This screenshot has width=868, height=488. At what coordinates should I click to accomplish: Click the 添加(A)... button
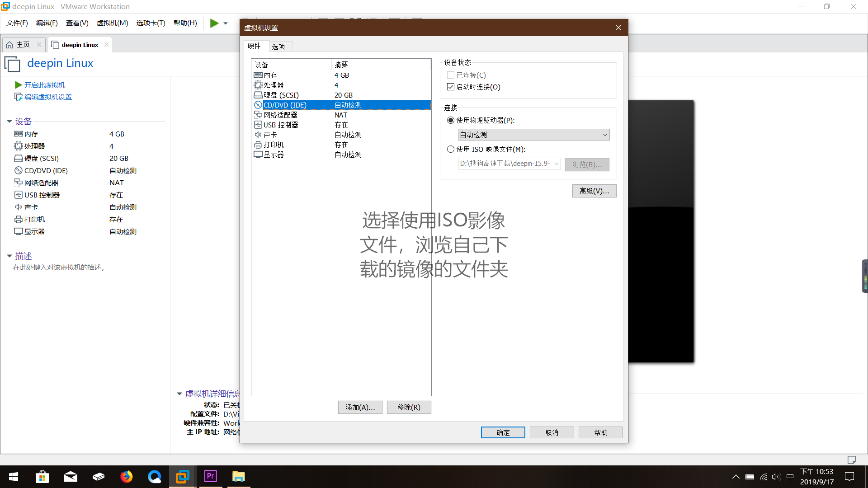point(360,407)
